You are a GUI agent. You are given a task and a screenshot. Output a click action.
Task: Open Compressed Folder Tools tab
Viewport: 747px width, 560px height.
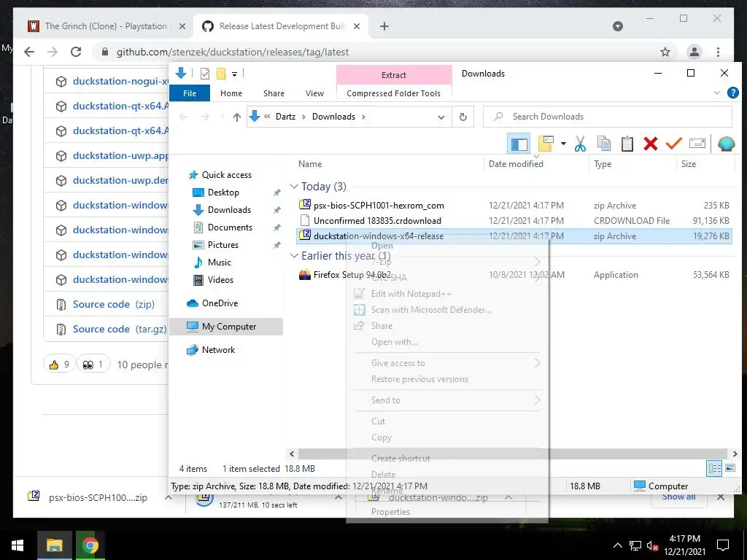click(393, 93)
